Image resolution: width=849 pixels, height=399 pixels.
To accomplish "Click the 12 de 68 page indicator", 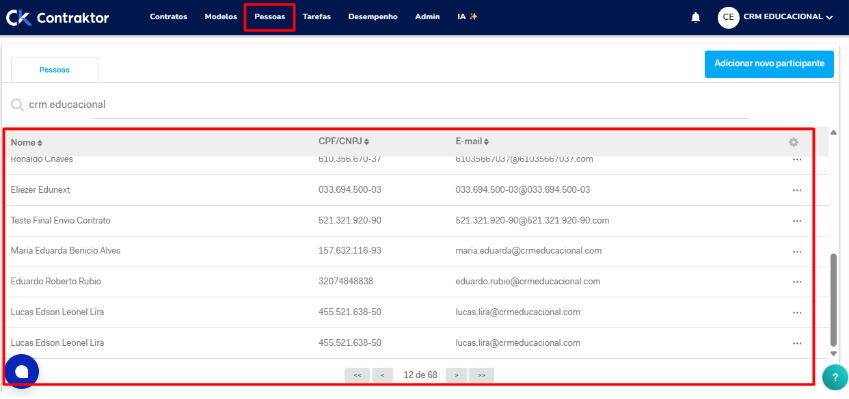I will [x=420, y=375].
